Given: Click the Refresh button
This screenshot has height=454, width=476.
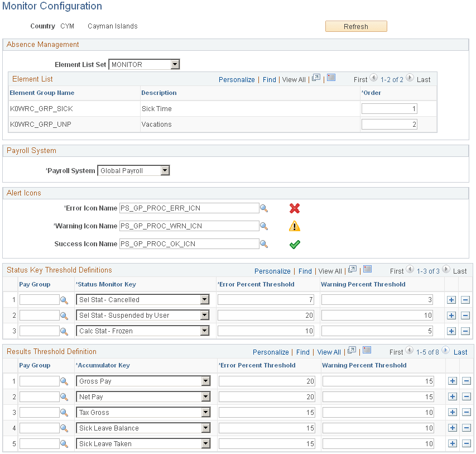Looking at the screenshot, I should 355,26.
